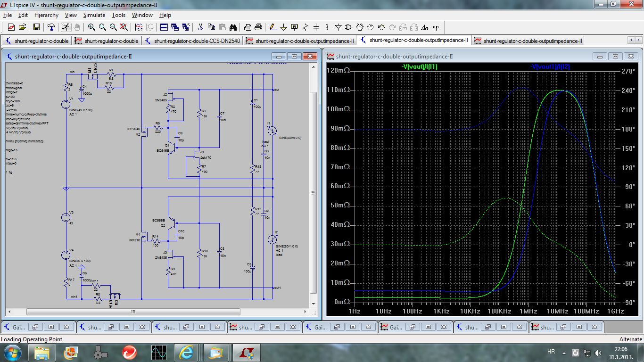Click the HR language indicator in the tray

coord(551,352)
